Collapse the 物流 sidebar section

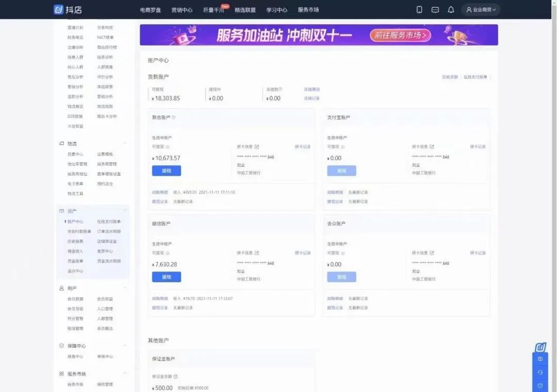124,143
